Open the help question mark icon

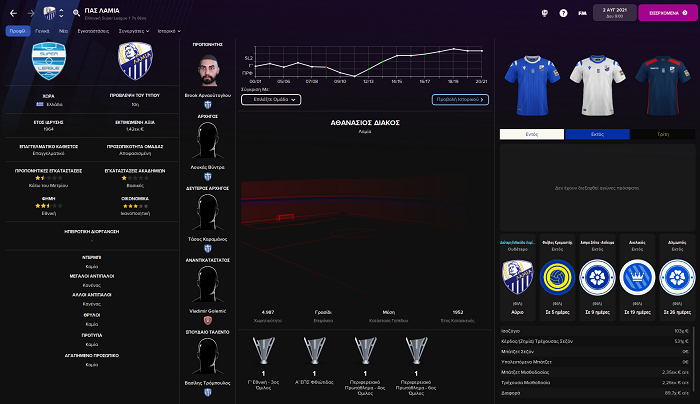tap(563, 13)
